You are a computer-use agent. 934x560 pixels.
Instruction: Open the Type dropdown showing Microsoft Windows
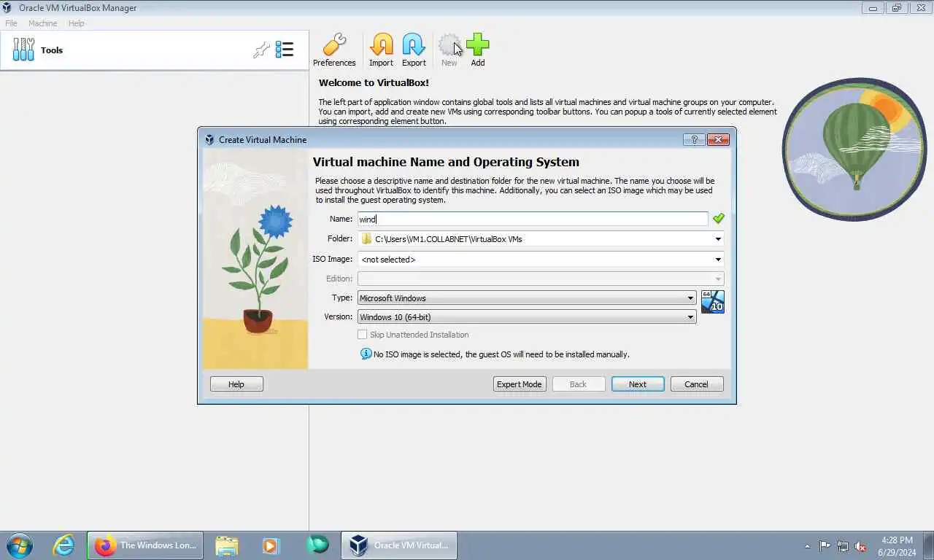tap(527, 297)
